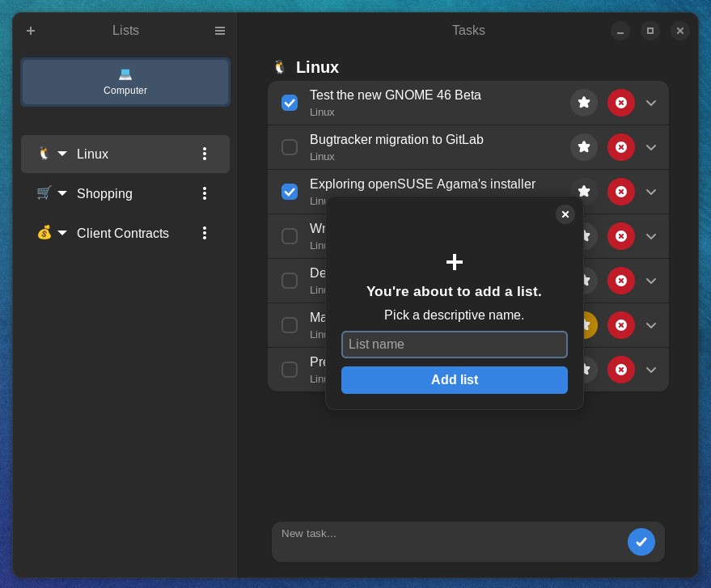Click task title 'Bugtracker migration to GitLab'

pyautogui.click(x=396, y=140)
